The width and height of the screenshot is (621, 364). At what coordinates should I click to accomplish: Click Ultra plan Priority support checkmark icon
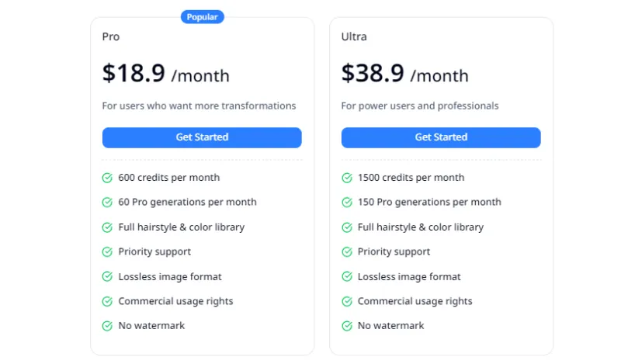click(347, 252)
